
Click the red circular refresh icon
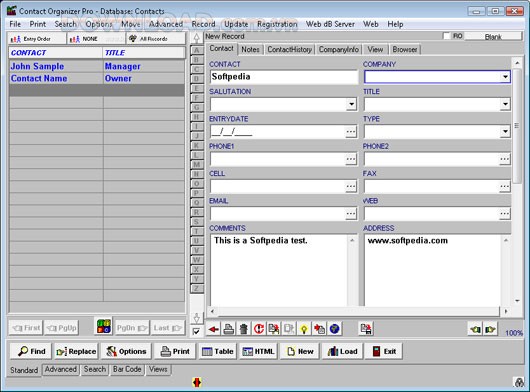[x=259, y=328]
